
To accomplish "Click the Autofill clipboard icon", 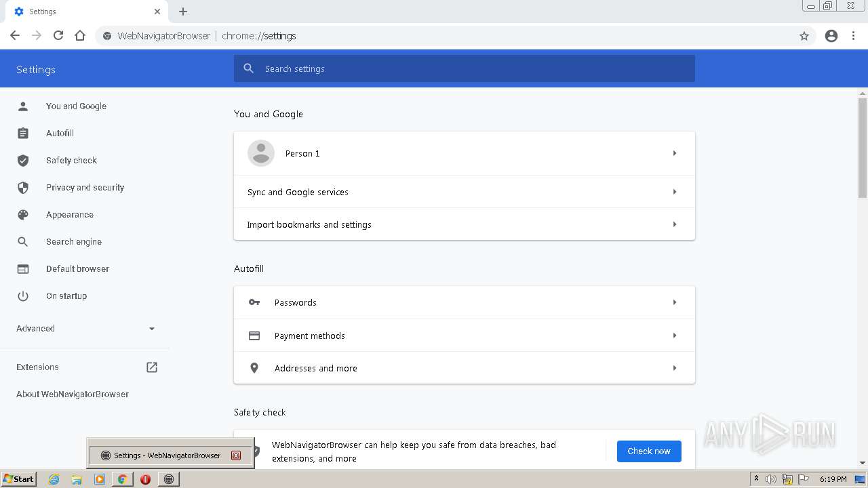I will click(23, 133).
